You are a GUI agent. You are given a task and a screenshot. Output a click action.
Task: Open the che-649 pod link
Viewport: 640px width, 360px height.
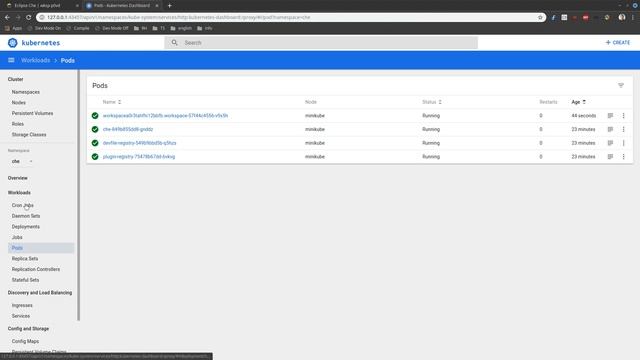coord(128,129)
